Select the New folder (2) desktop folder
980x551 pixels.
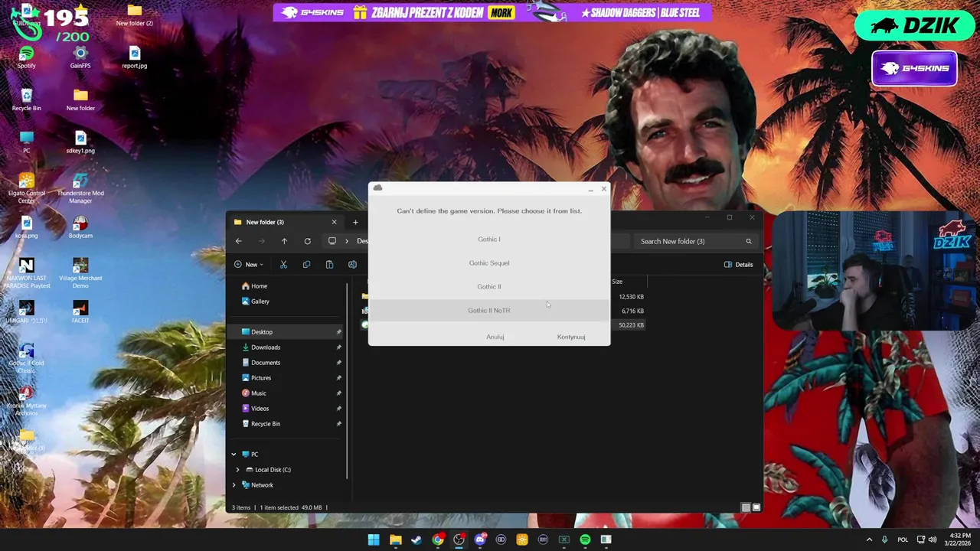point(135,15)
